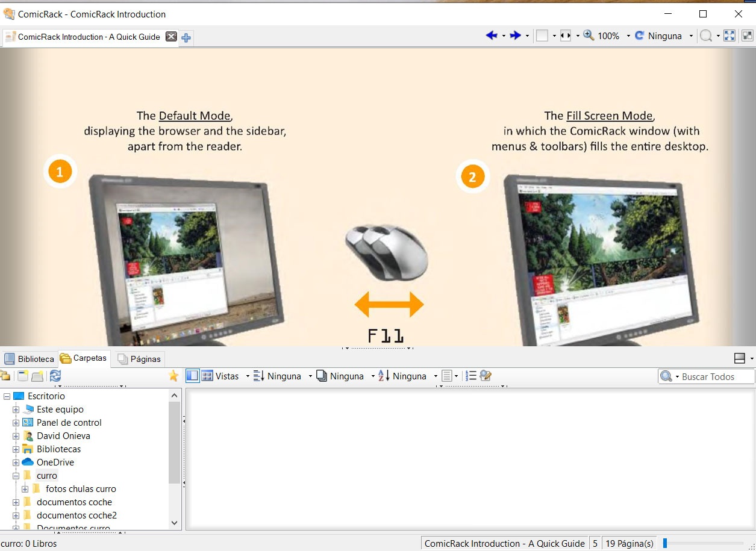756x551 pixels.
Task: Click the fit width icon
Action: pyautogui.click(x=565, y=36)
